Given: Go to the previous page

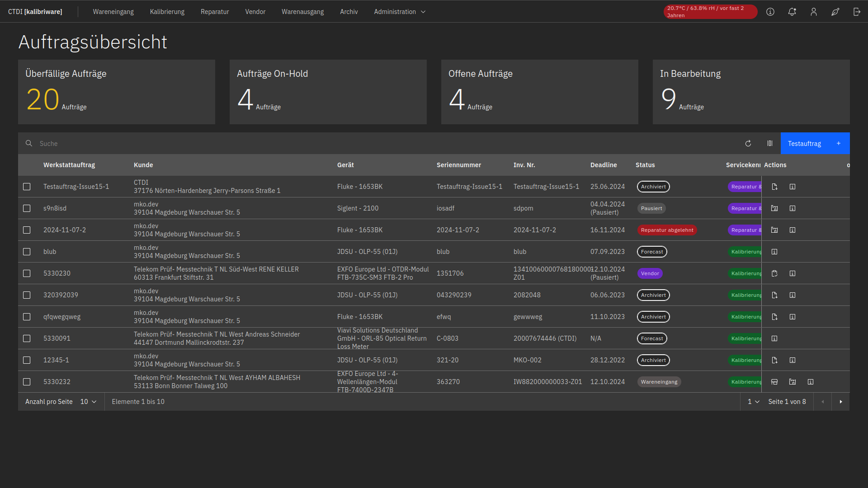Looking at the screenshot, I should coord(823,402).
